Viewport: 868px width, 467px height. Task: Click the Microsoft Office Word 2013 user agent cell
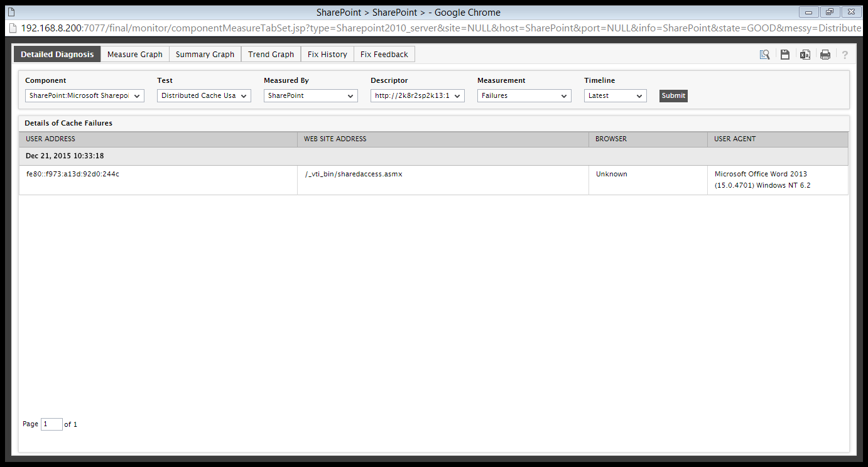[x=778, y=180]
